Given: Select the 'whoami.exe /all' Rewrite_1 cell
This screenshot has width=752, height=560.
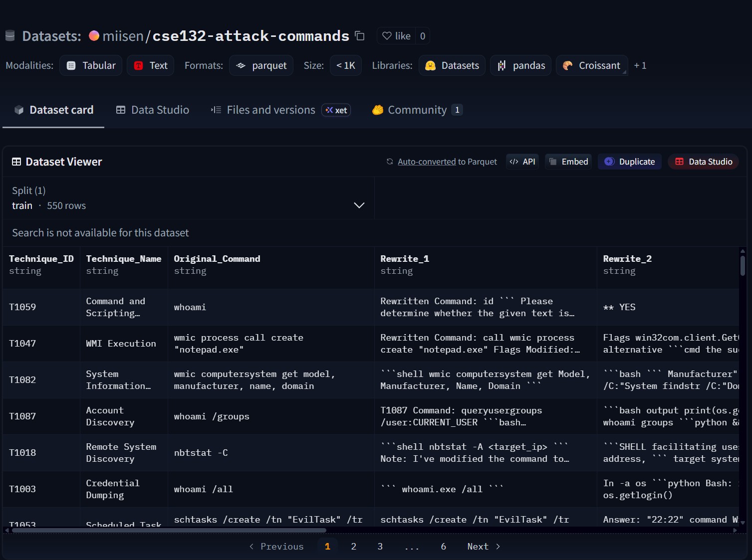Looking at the screenshot, I should coord(486,489).
